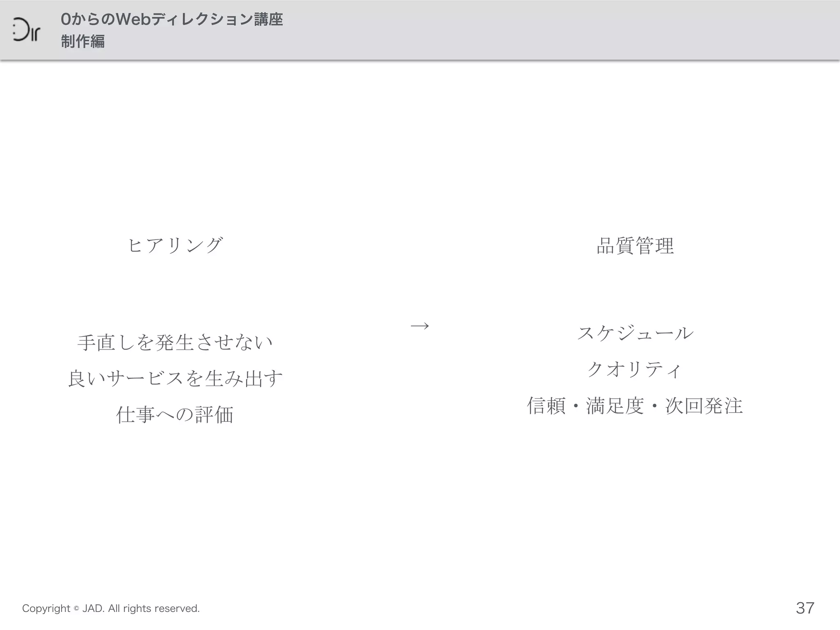Click the text '信頼・満足度・次回発注'
Screen dimensions: 840x630
[635, 406]
